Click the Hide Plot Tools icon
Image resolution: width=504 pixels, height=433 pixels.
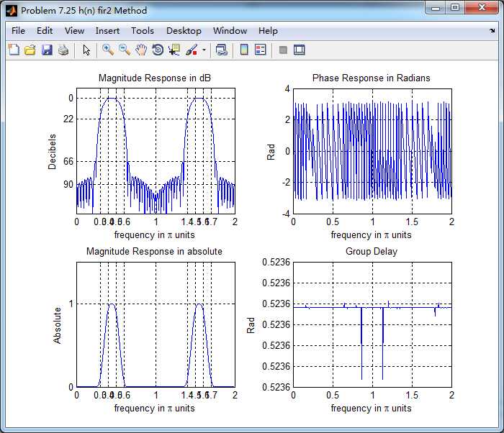283,50
